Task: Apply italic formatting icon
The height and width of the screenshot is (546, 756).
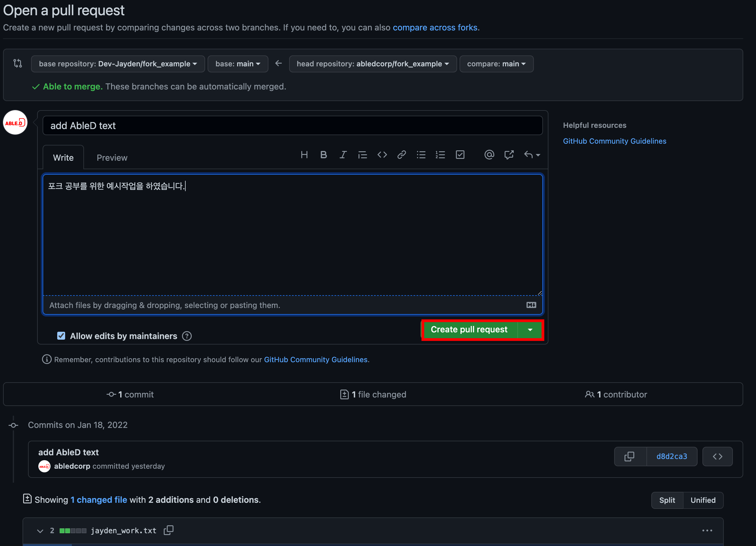Action: pyautogui.click(x=343, y=155)
